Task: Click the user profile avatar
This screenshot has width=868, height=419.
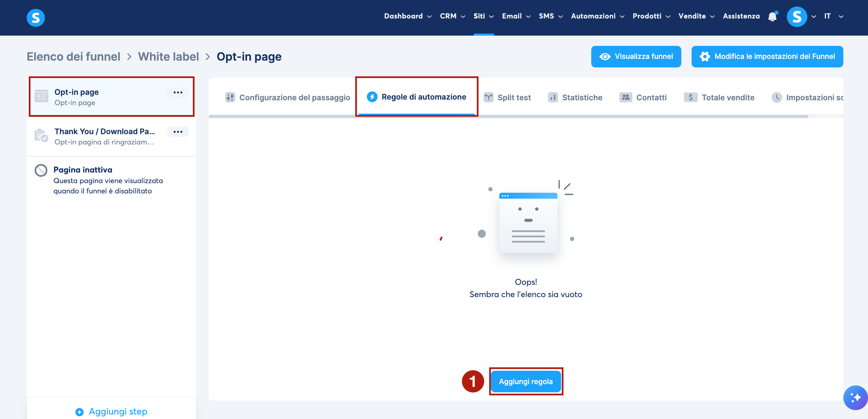Action: click(x=797, y=16)
